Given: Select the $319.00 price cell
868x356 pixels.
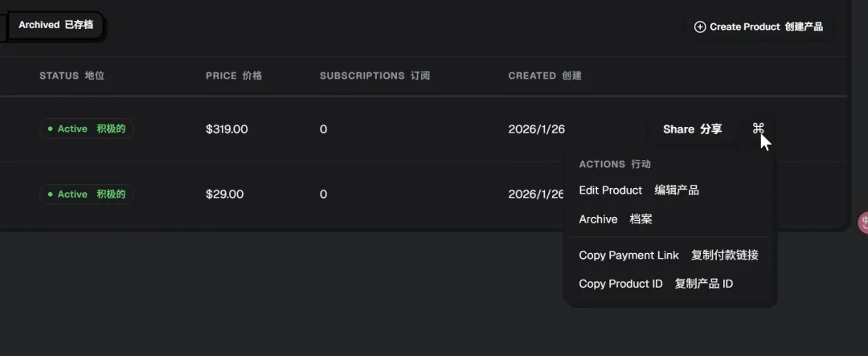Looking at the screenshot, I should click(x=227, y=129).
